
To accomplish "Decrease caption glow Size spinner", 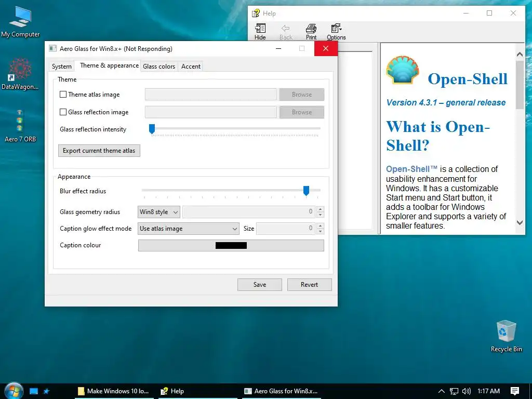I will (320, 231).
